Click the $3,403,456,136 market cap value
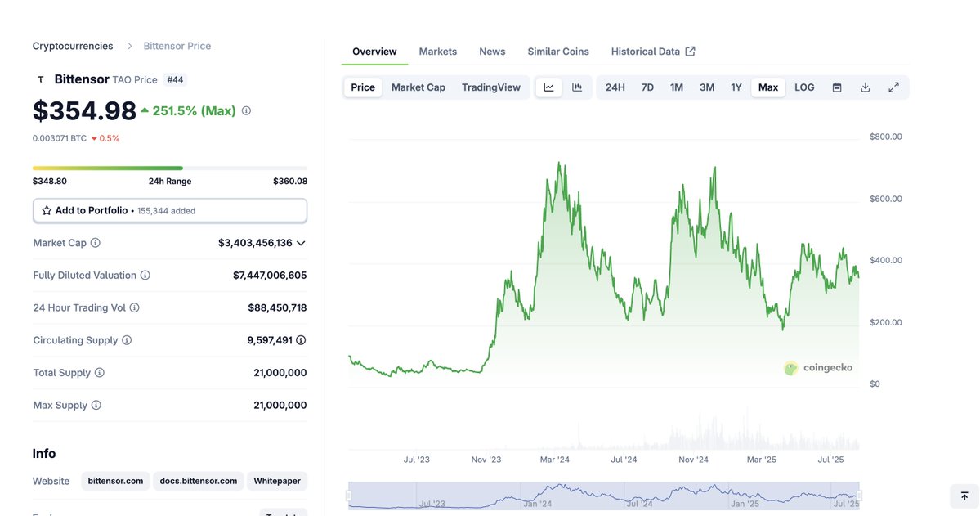Image resolution: width=980 pixels, height=516 pixels. pyautogui.click(x=255, y=243)
